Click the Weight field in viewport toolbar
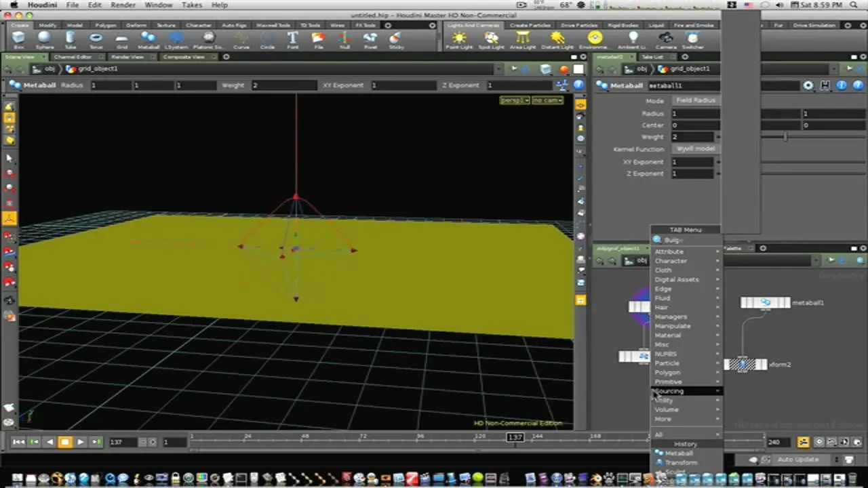The width and height of the screenshot is (868, 488). pyautogui.click(x=283, y=85)
